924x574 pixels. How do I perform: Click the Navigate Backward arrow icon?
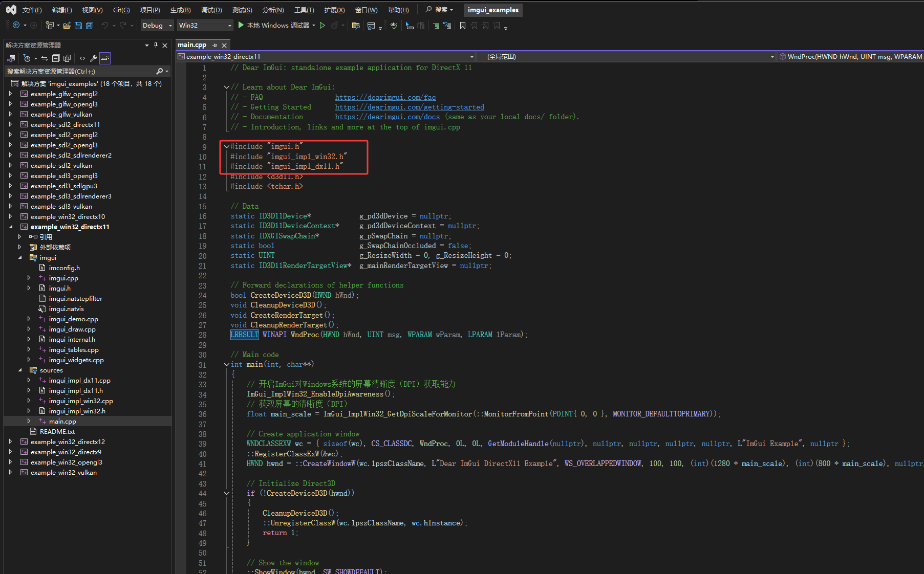(x=16, y=25)
